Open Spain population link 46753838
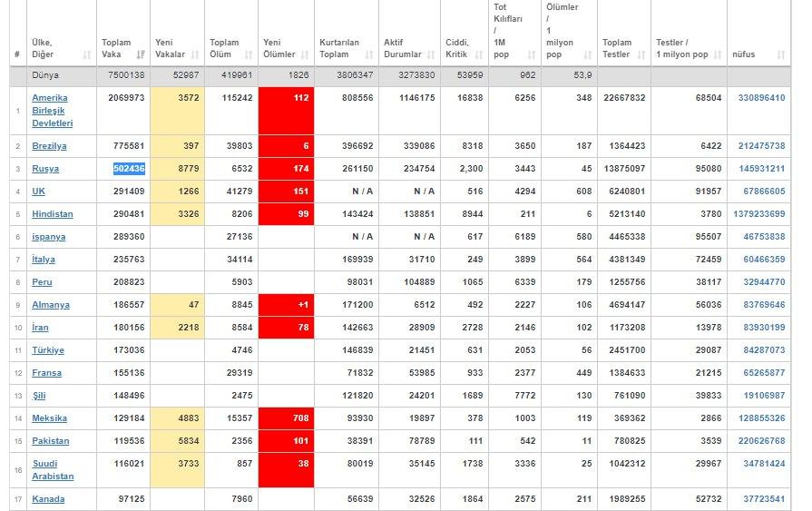Screen dimensions: 812x511 point(764,237)
